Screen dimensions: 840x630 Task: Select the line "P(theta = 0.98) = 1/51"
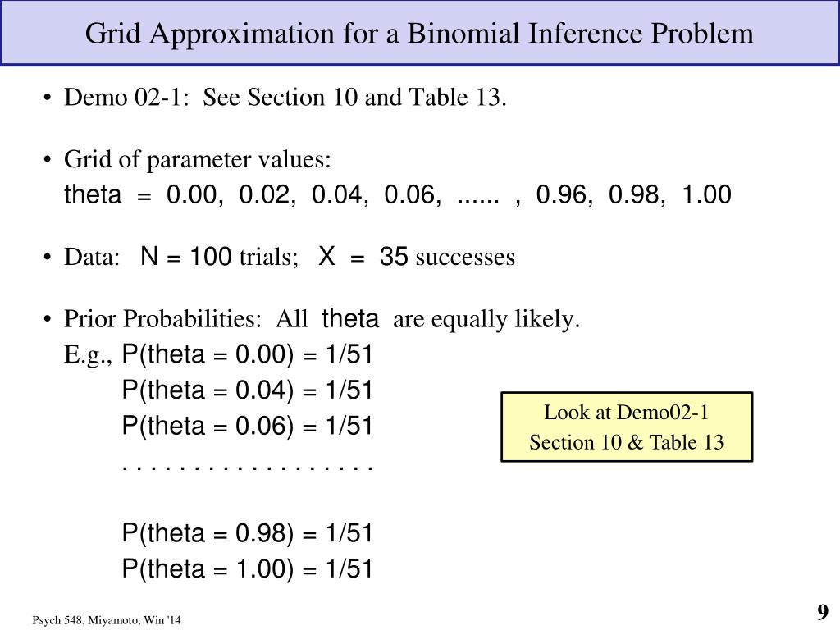tap(247, 534)
